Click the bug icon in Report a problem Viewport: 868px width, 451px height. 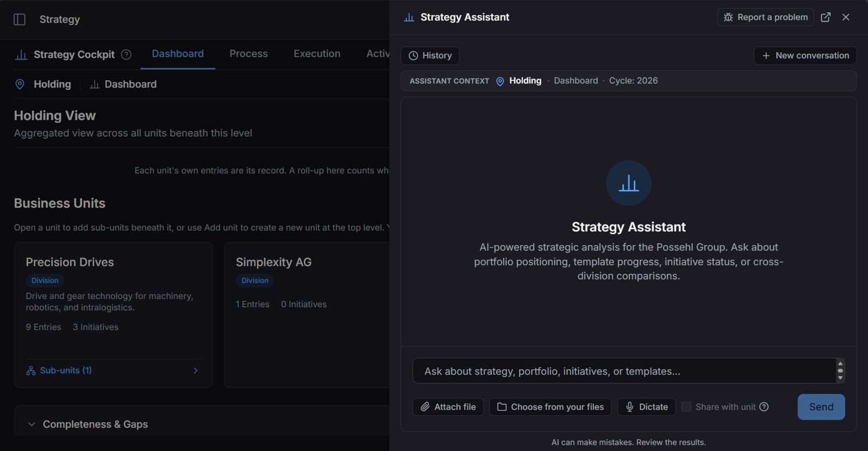(728, 17)
